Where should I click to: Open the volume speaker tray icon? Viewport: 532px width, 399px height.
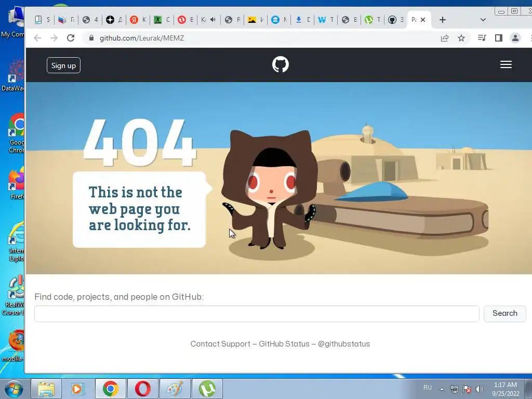coord(480,389)
